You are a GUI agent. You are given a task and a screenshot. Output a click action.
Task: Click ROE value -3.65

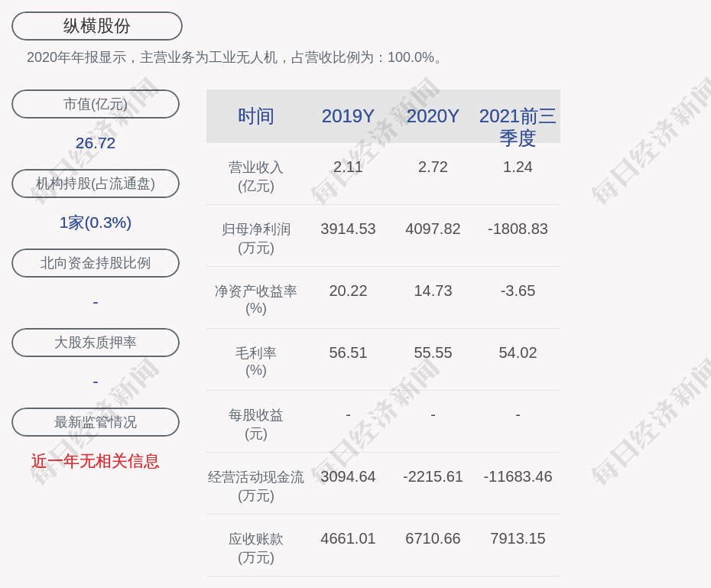click(x=518, y=291)
